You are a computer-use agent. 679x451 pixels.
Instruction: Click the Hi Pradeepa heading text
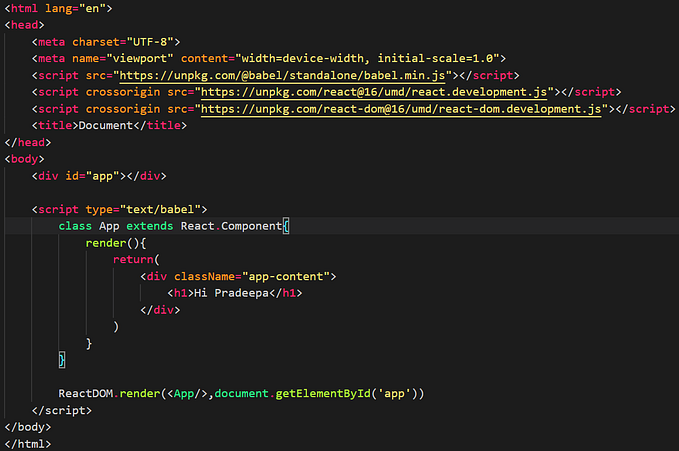pyautogui.click(x=231, y=293)
